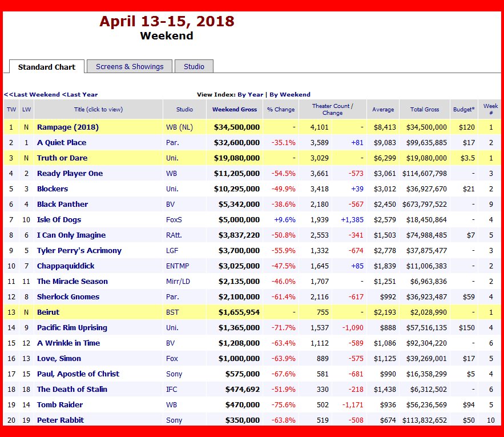504x437 pixels.
Task: Select Rampage weekend gross $34,500,000
Action: 237,127
